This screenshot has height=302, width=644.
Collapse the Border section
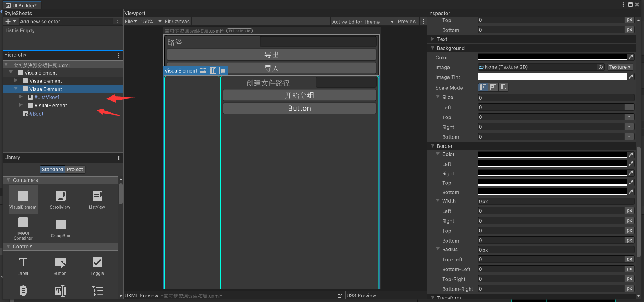pyautogui.click(x=433, y=146)
